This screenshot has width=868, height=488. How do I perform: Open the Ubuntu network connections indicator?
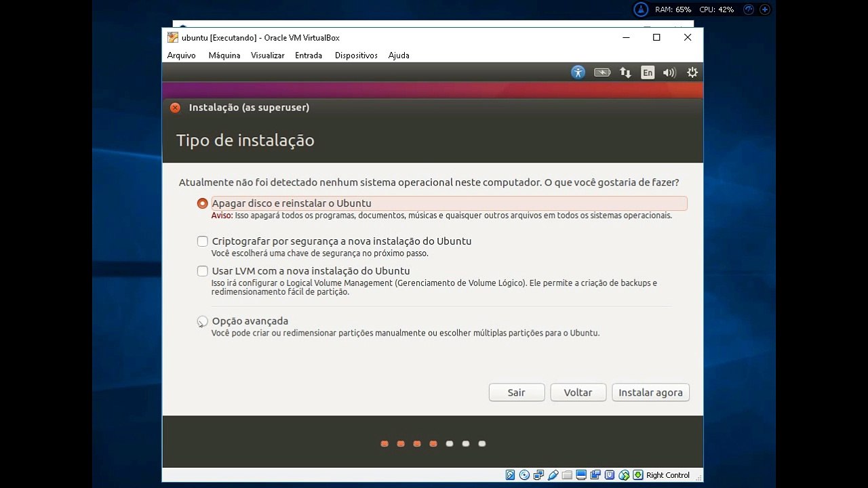[625, 73]
